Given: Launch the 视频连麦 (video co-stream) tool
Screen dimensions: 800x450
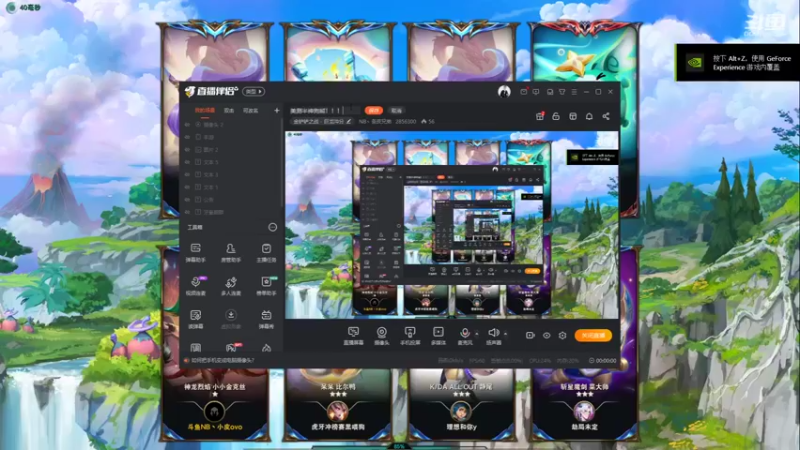Looking at the screenshot, I should [195, 286].
